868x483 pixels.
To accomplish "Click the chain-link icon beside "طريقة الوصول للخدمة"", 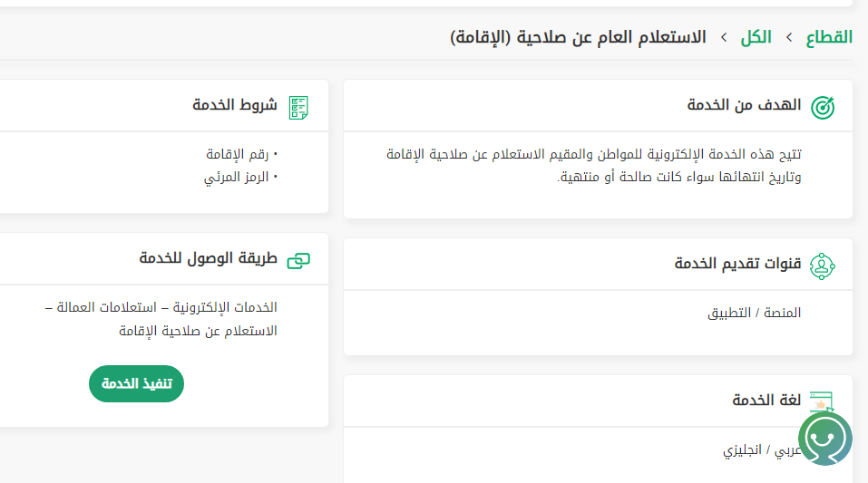I will pos(297,261).
